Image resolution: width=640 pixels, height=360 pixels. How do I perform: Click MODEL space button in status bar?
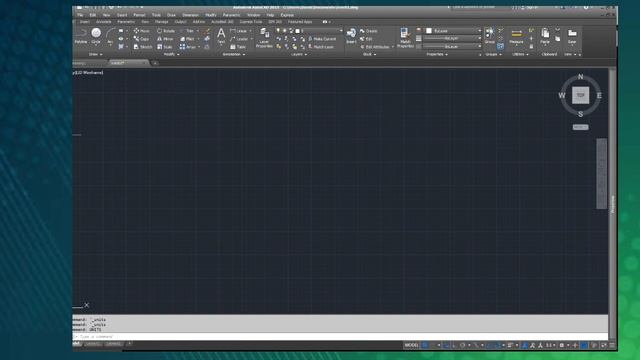click(411, 345)
